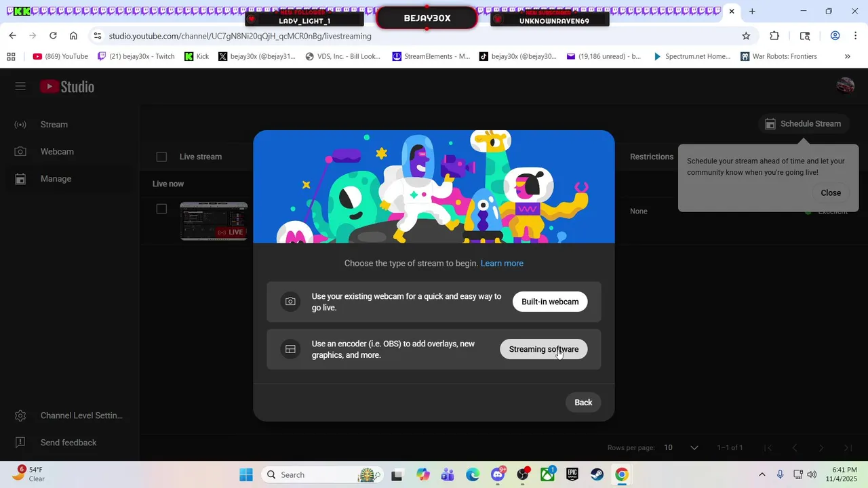Open Copilot from the taskbar
Image resolution: width=868 pixels, height=488 pixels.
pyautogui.click(x=423, y=474)
